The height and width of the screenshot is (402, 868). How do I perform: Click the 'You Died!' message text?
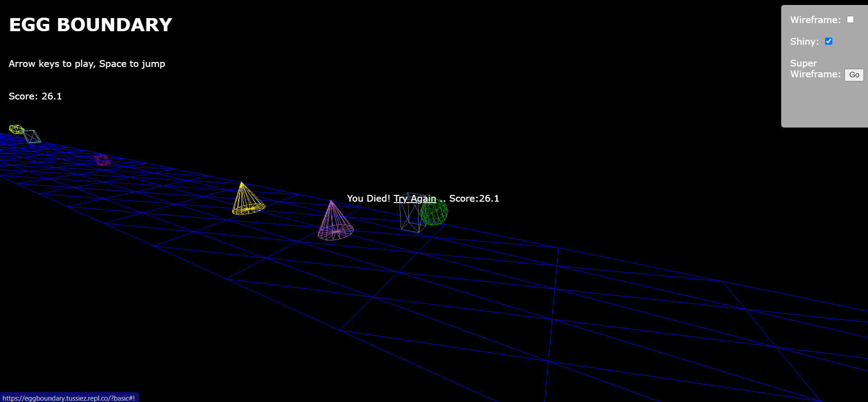(368, 199)
